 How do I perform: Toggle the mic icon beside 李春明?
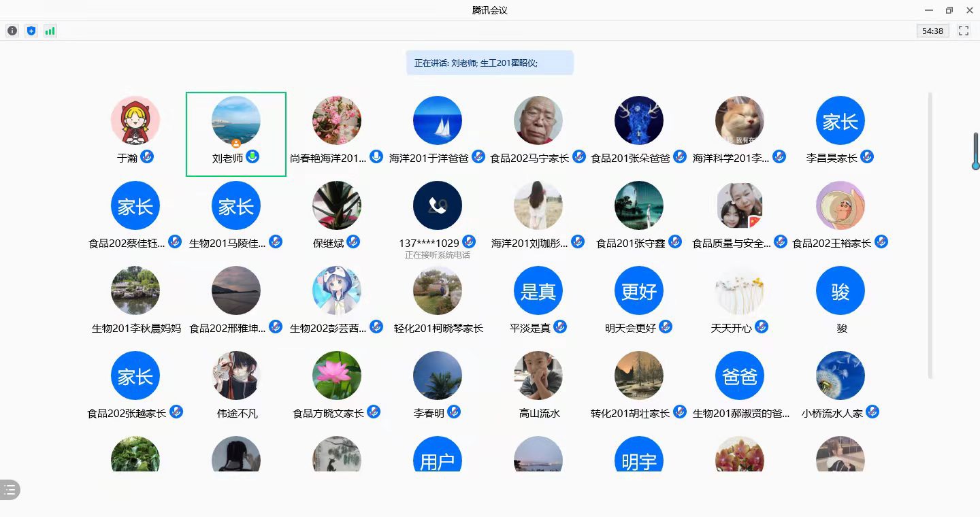click(x=454, y=412)
